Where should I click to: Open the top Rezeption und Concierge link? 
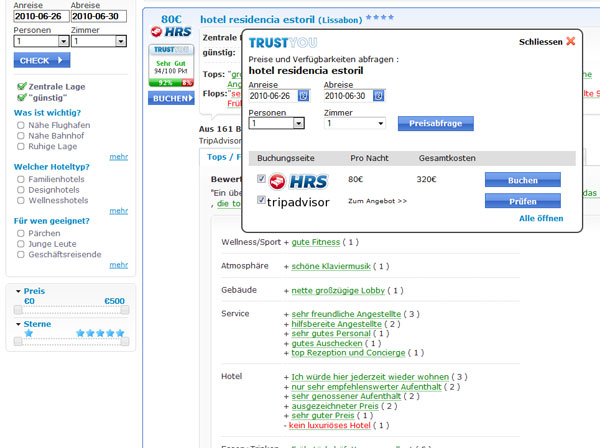[x=348, y=353]
